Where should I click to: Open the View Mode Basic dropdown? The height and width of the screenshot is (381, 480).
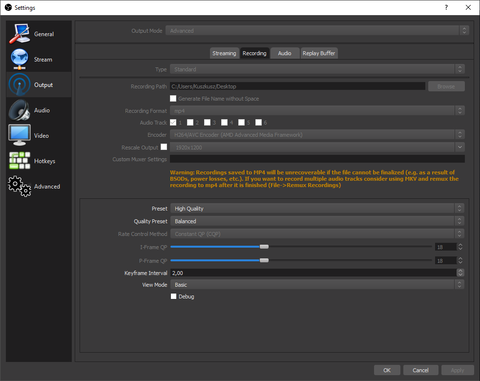pos(317,284)
